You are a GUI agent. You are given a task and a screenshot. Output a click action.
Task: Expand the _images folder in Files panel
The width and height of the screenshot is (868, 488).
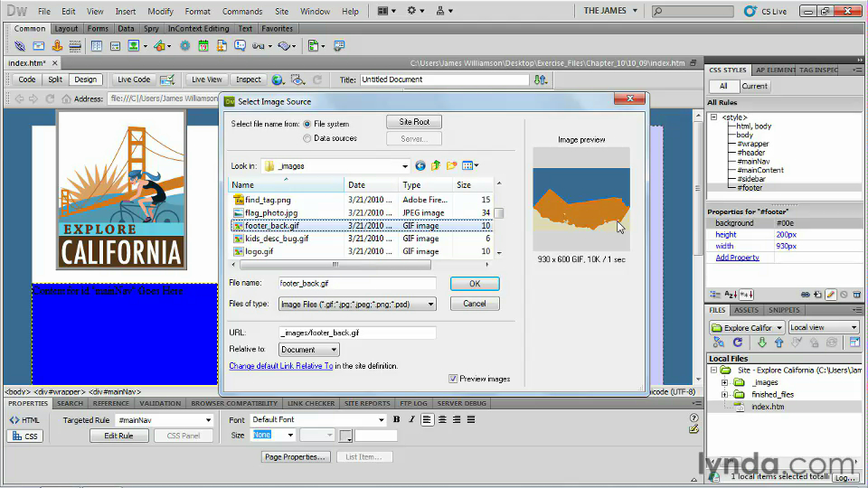coord(724,382)
